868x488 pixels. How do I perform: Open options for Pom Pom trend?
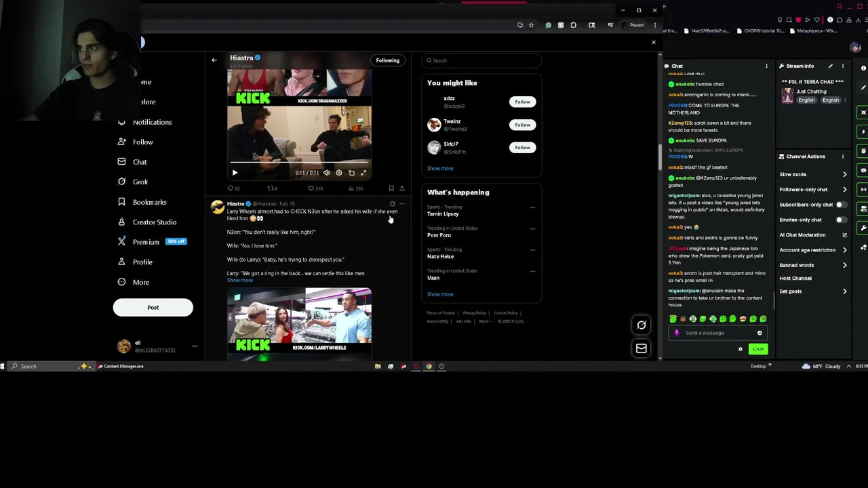point(532,229)
